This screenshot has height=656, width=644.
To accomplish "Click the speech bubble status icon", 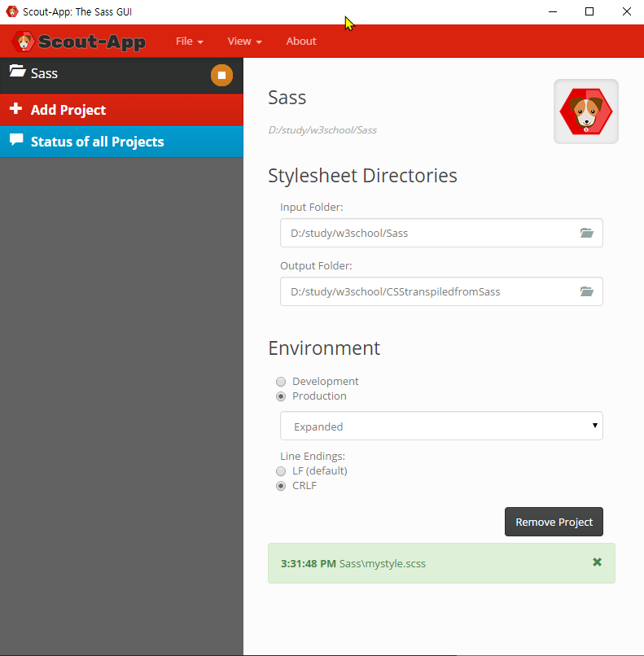I will click(x=16, y=141).
